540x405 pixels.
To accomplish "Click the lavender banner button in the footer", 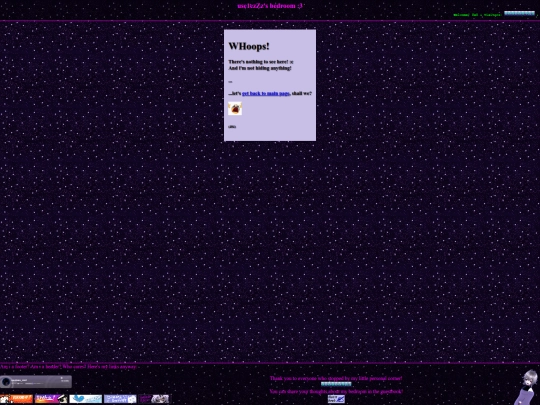I will coord(120,399).
